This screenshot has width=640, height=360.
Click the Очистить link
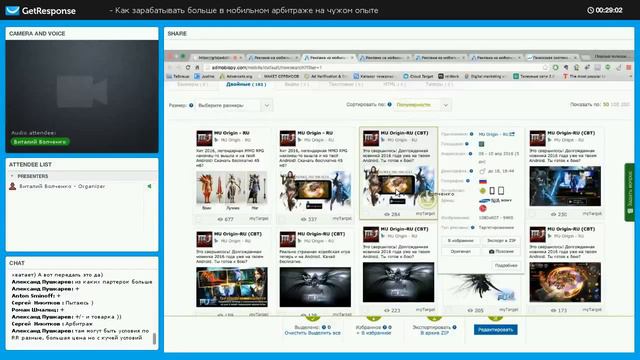(x=296, y=333)
